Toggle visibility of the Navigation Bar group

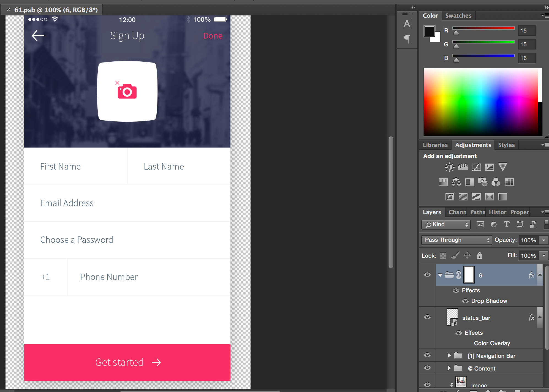pos(427,355)
